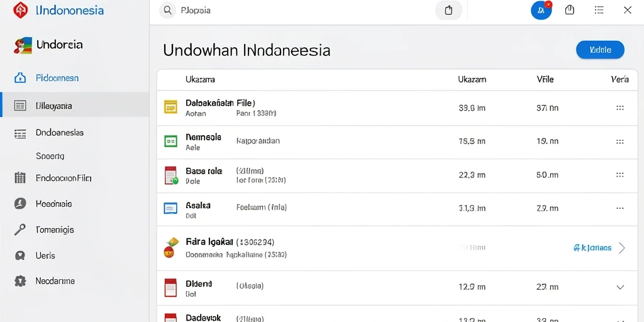Image resolution: width=644 pixels, height=322 pixels.
Task: Open Necdanme in the sidebar
Action: coord(55,281)
